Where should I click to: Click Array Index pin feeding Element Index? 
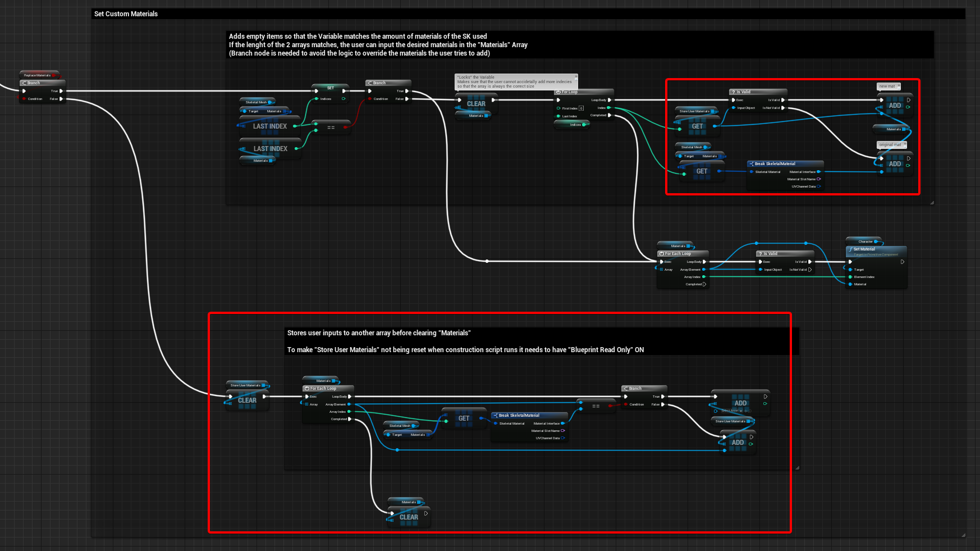coord(704,277)
